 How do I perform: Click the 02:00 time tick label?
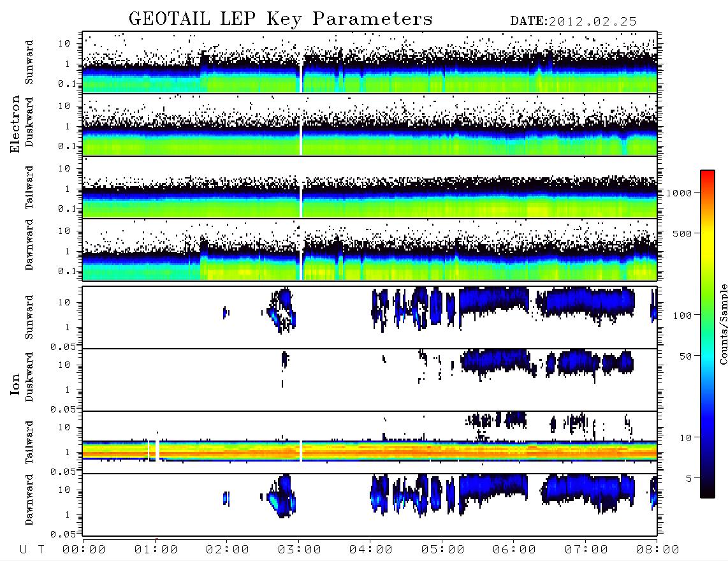point(228,550)
